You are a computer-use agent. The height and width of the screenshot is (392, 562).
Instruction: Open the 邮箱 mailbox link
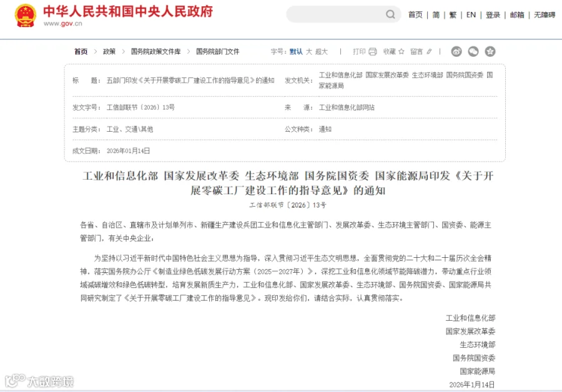tap(517, 15)
